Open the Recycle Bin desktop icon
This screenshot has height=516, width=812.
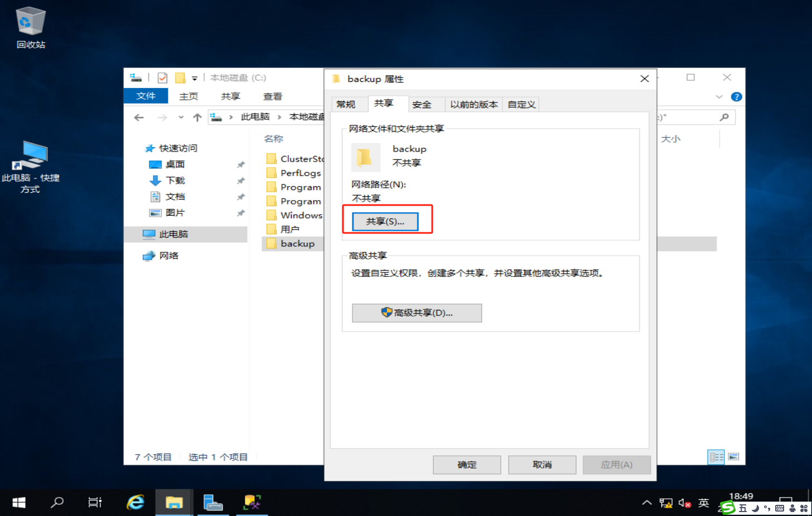point(31,28)
